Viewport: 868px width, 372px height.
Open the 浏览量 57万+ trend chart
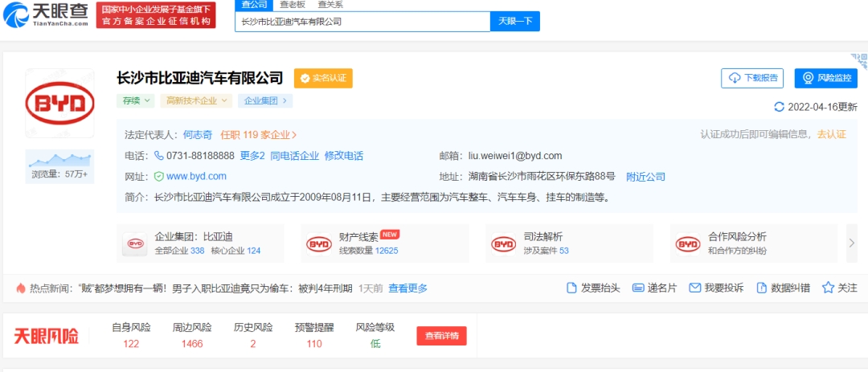click(59, 166)
